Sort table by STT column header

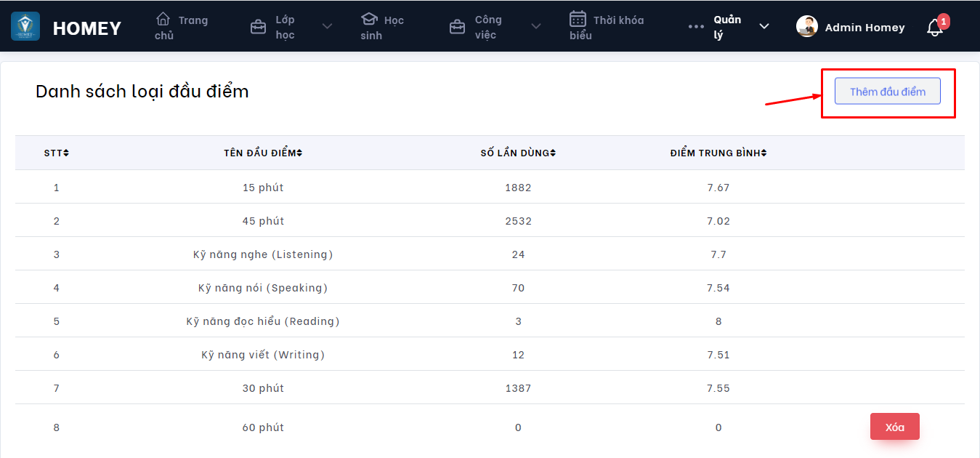tap(56, 153)
